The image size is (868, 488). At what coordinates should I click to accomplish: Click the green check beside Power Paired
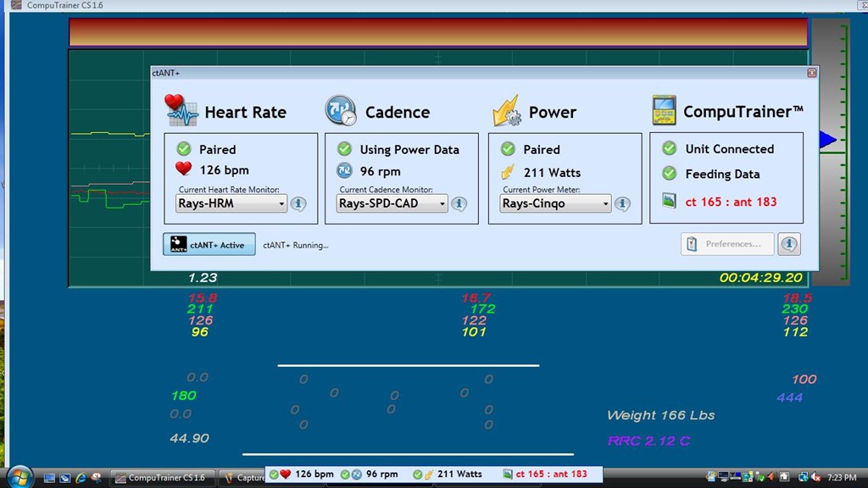click(508, 149)
